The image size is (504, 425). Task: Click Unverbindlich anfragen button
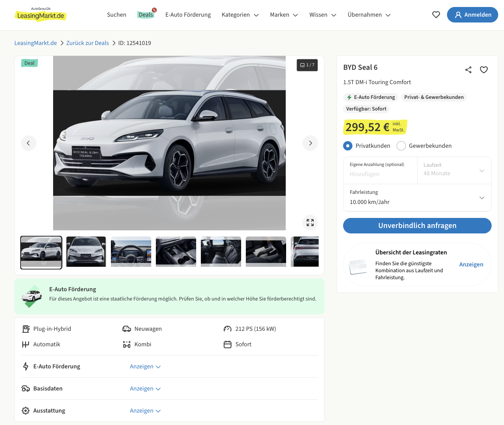[417, 226]
